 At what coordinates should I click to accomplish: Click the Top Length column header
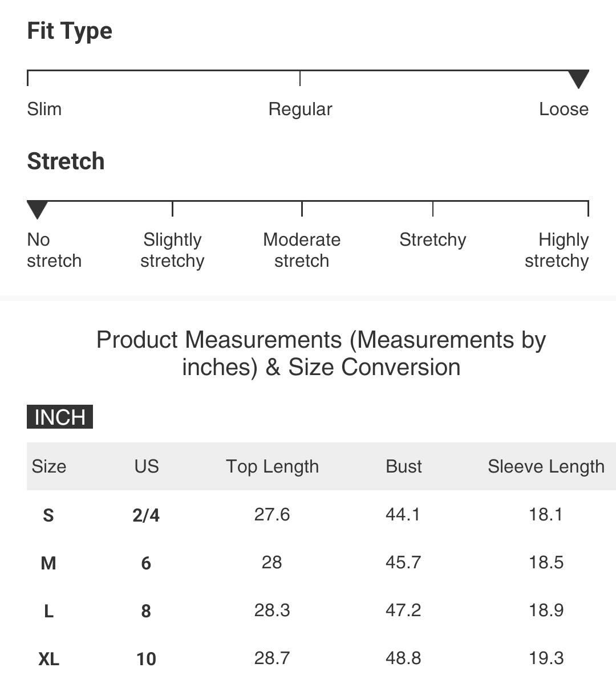[272, 466]
